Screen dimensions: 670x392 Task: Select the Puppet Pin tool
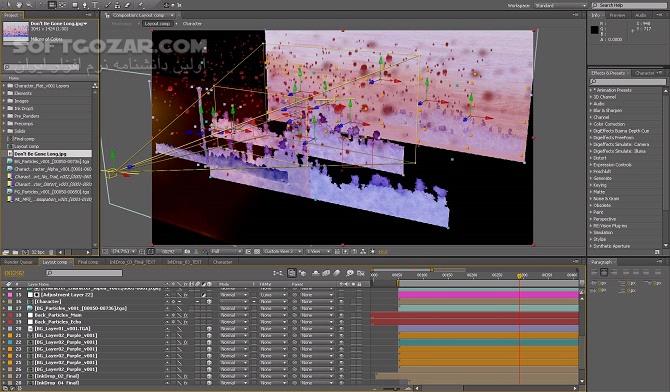tap(141, 5)
